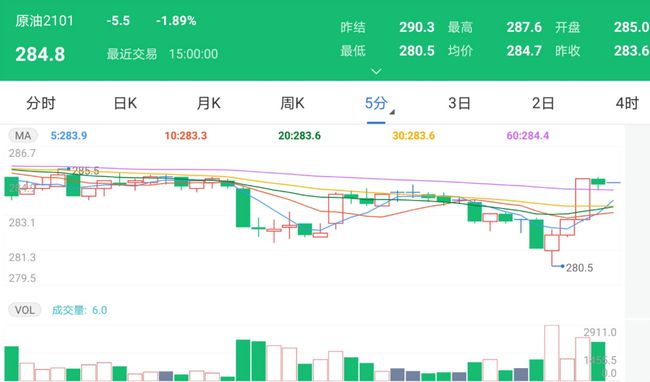
Task: Tap the VOL indicator button
Action: coord(25,310)
